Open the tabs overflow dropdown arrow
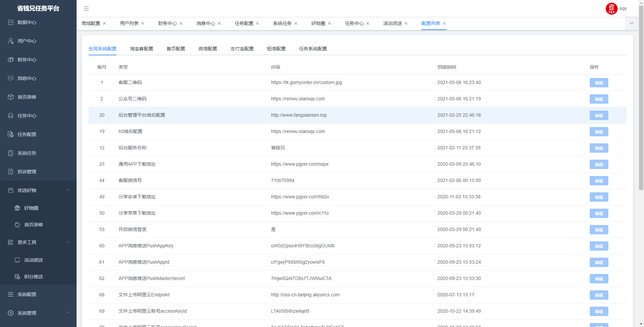The height and width of the screenshot is (327, 644). [631, 23]
